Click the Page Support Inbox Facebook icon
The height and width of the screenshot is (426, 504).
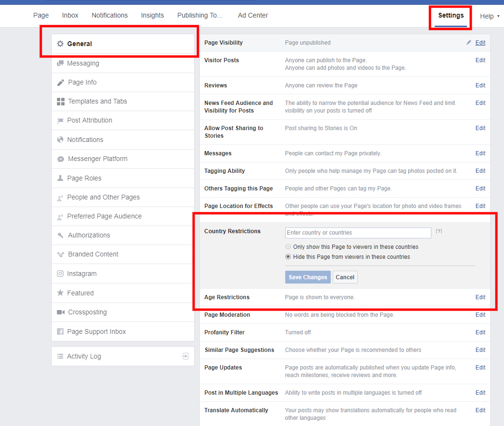[60, 331]
